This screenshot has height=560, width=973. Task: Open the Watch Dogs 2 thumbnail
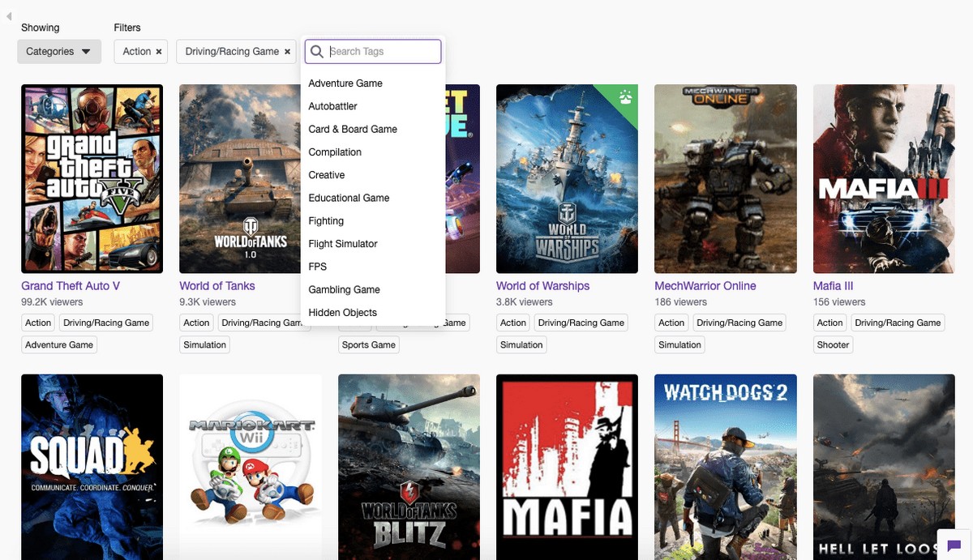click(x=725, y=466)
